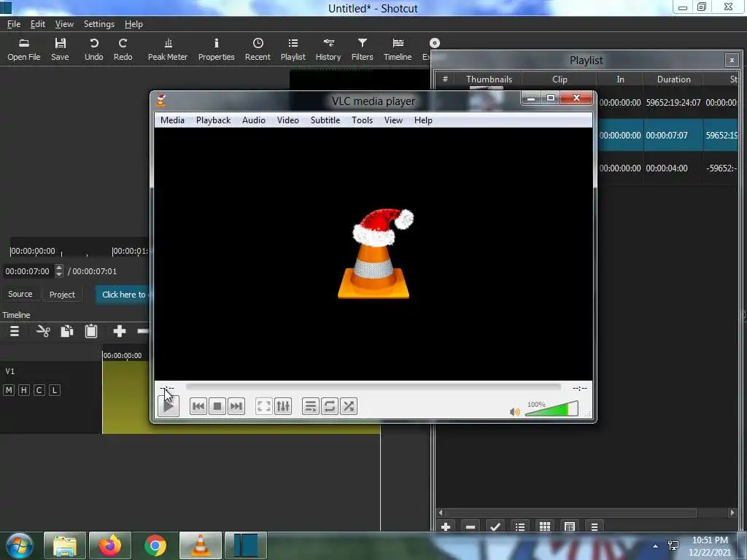Toggle VLC fullscreen mode
The image size is (747, 560).
tap(264, 406)
